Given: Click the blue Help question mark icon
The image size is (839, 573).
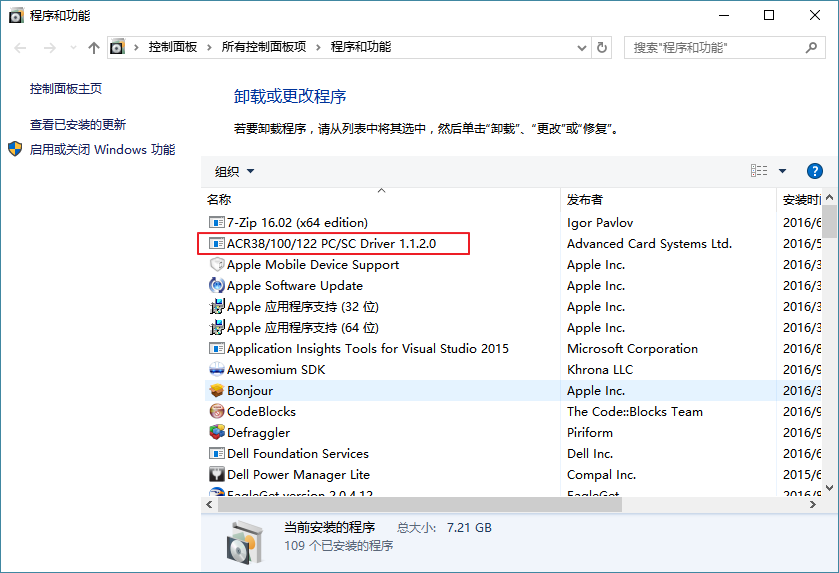Looking at the screenshot, I should [x=814, y=171].
